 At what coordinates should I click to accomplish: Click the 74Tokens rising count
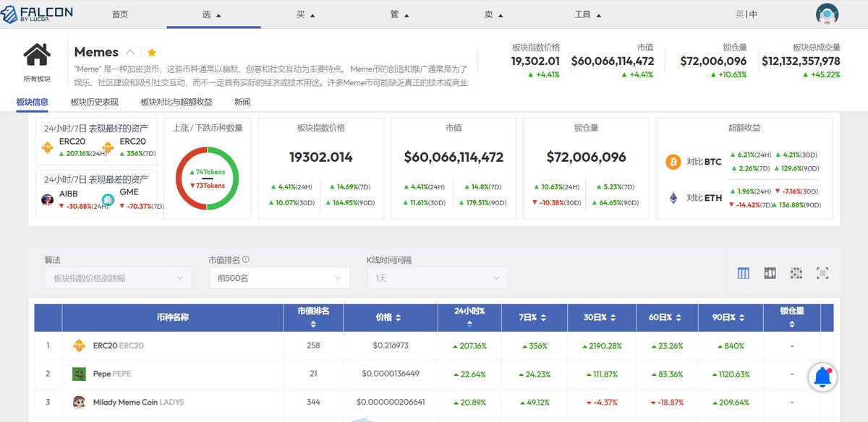[x=208, y=172]
